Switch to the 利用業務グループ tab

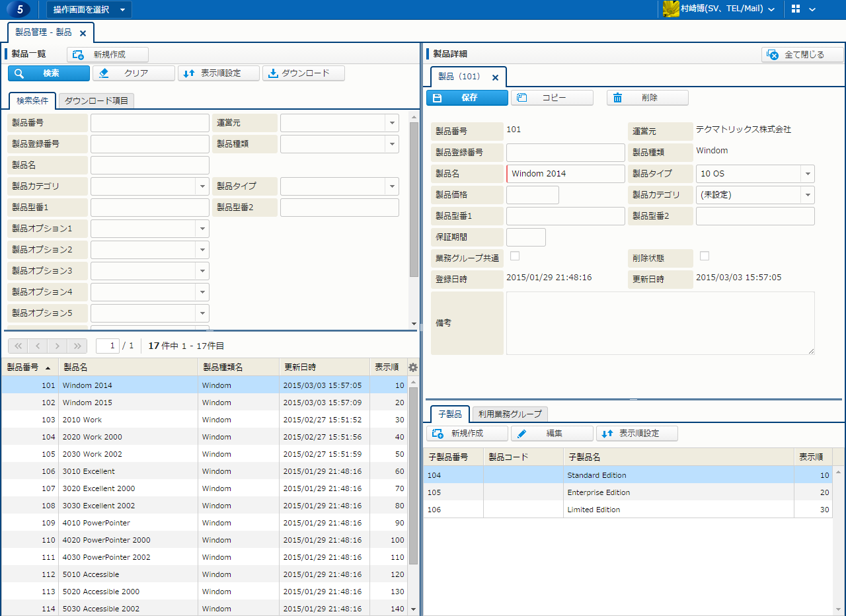[510, 414]
